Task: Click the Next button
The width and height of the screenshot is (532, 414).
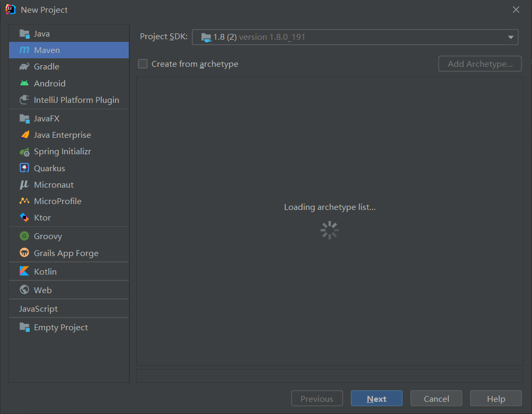Action: tap(377, 399)
